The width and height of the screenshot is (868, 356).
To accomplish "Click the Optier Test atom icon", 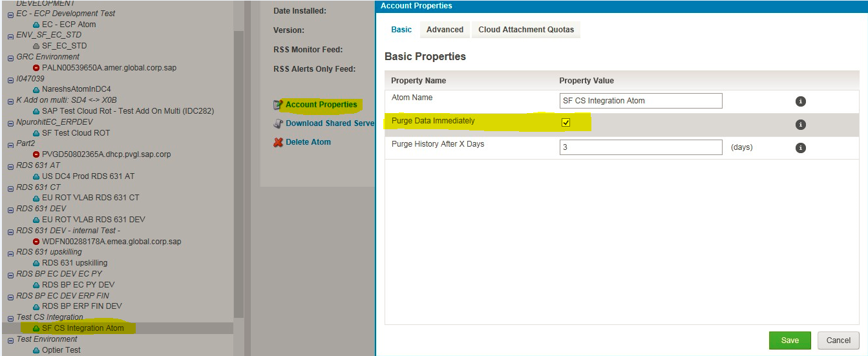I will pos(36,350).
